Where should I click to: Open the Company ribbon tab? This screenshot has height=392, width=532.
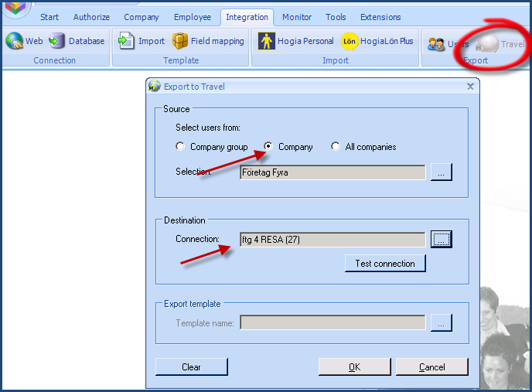[142, 17]
